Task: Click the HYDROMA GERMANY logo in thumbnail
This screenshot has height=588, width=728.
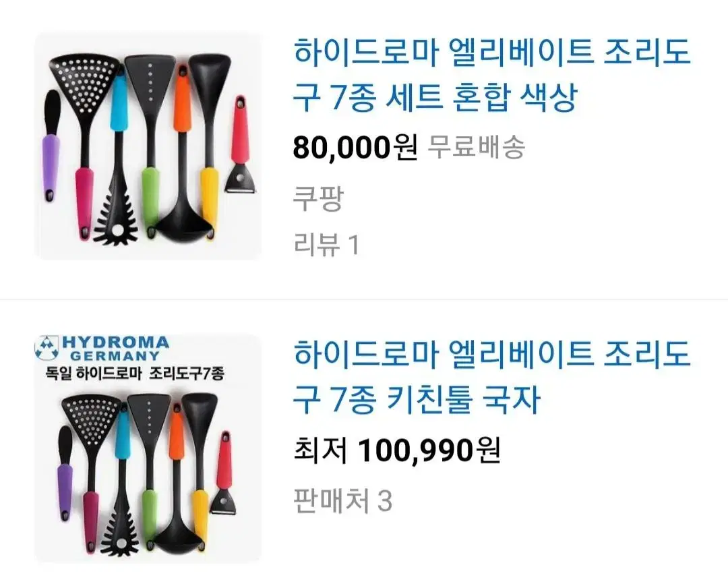Action: [x=102, y=349]
